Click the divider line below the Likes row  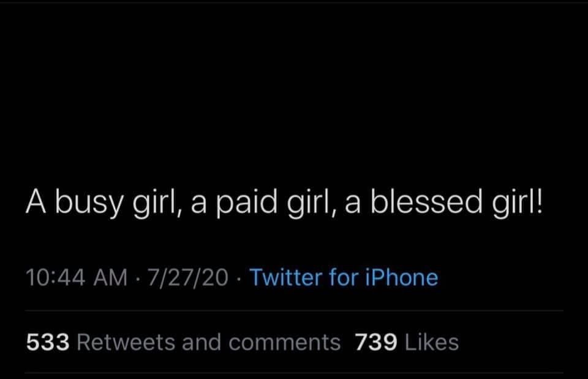[x=295, y=373]
